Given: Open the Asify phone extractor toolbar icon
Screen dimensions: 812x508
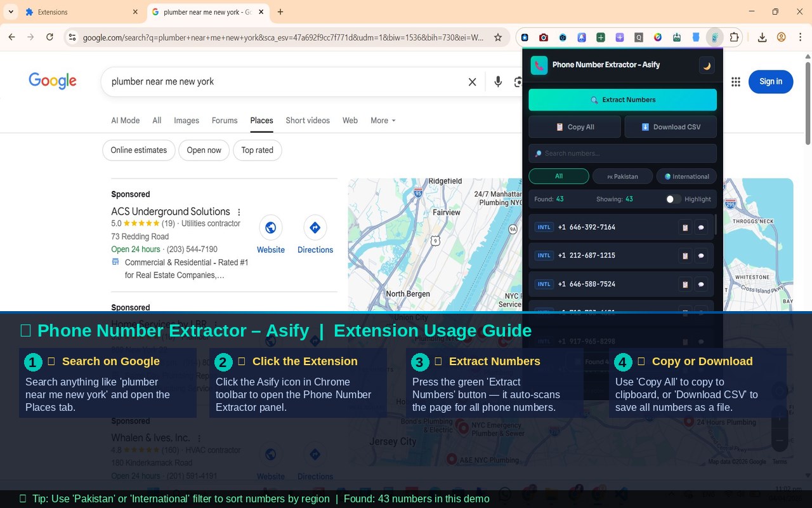Looking at the screenshot, I should 715,37.
